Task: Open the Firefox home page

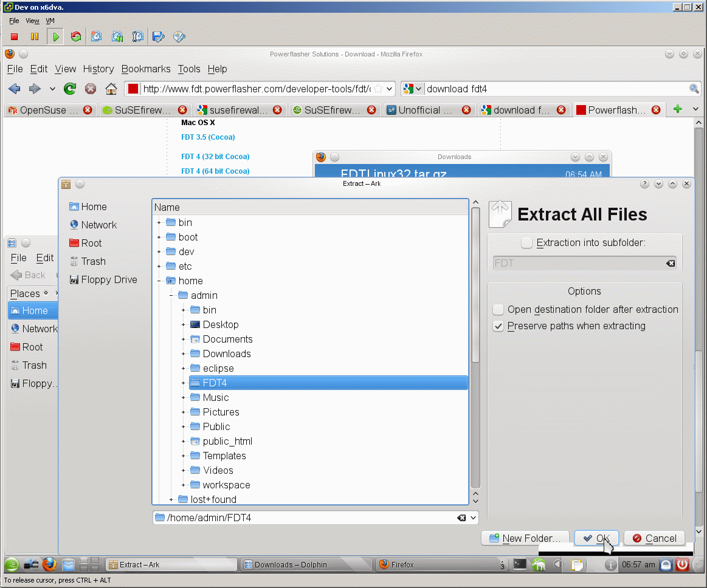Action: (x=111, y=89)
